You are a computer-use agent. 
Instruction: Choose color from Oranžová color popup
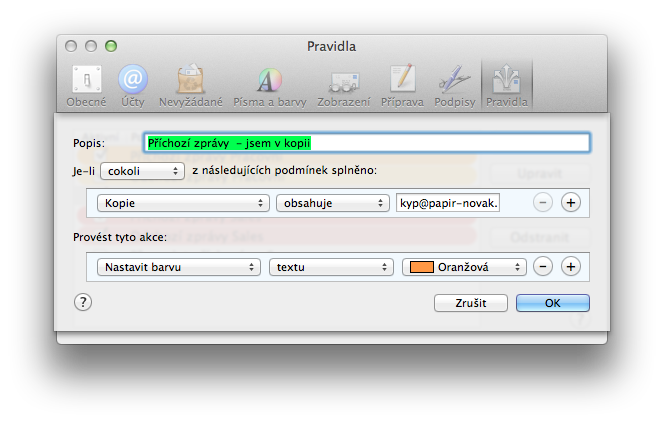coord(464,267)
